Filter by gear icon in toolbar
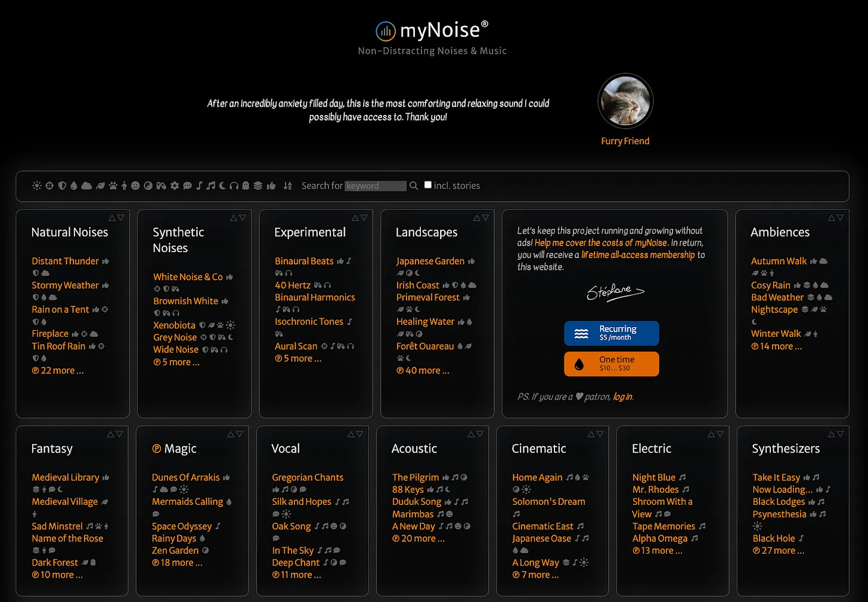868x602 pixels. pos(175,185)
